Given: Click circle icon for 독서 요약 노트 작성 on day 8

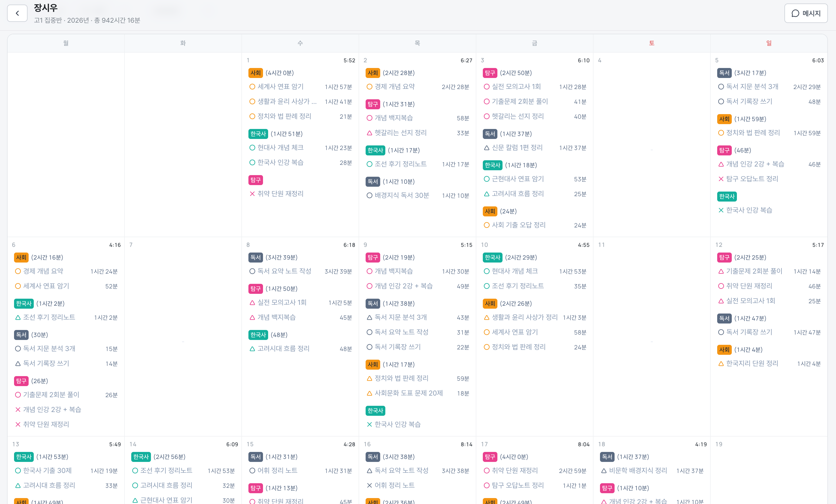Looking at the screenshot, I should [x=252, y=271].
